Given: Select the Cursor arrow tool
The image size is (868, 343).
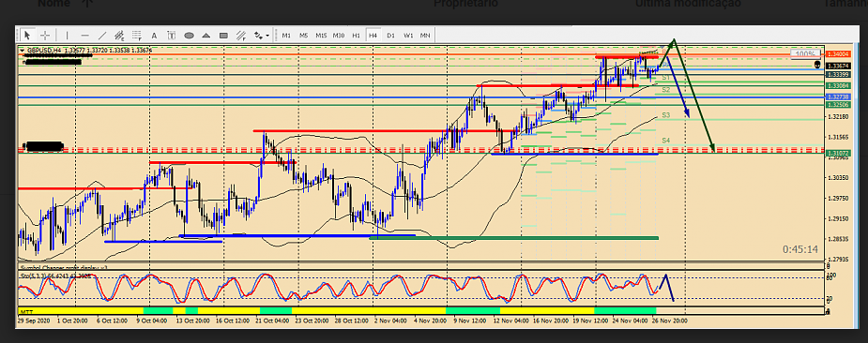Looking at the screenshot, I should click(27, 36).
